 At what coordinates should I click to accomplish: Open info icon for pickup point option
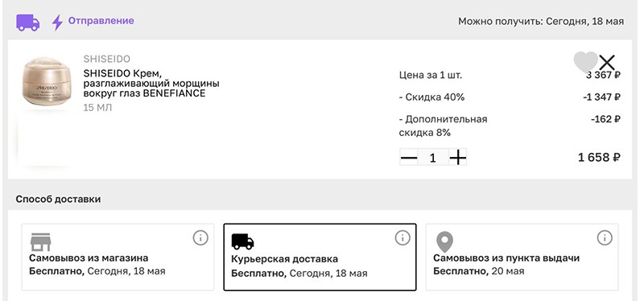605,237
